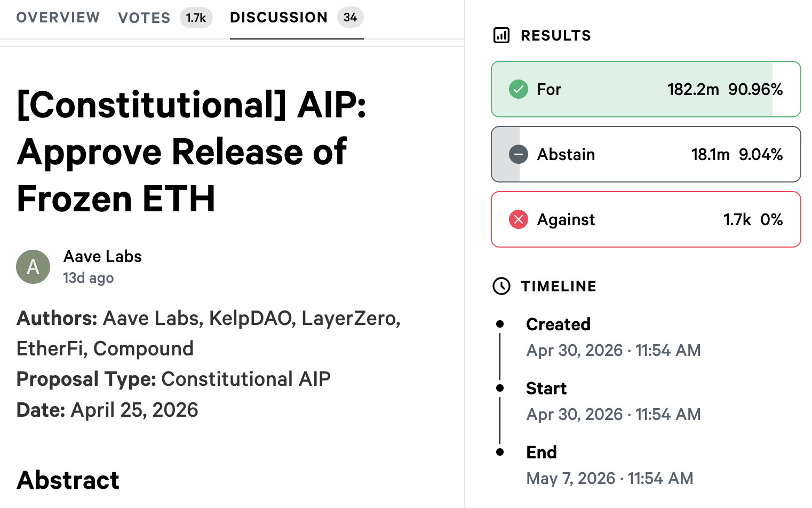The width and height of the screenshot is (812, 508).
Task: Click the green For checkmark icon
Action: tap(519, 89)
